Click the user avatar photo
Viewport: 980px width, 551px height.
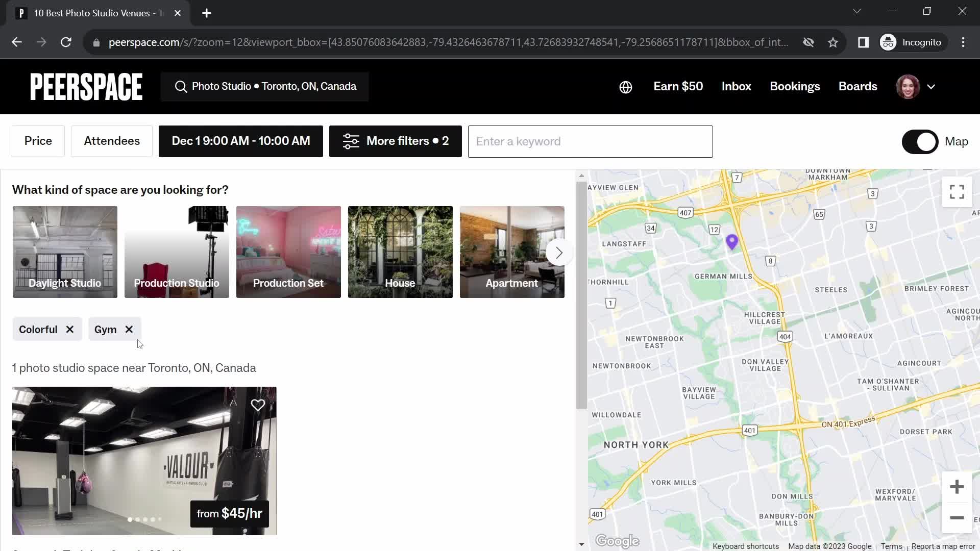908,87
